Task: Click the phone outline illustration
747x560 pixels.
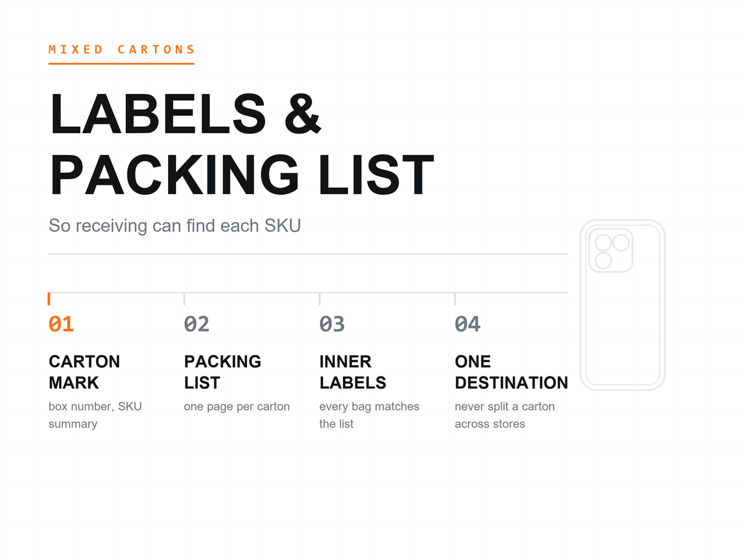Action: coord(622,305)
